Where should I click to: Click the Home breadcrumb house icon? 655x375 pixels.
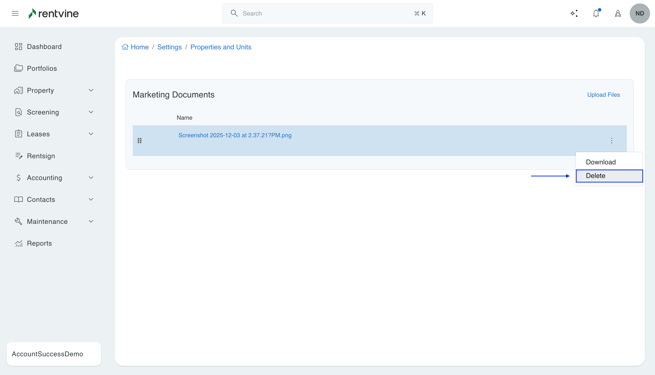tap(125, 47)
